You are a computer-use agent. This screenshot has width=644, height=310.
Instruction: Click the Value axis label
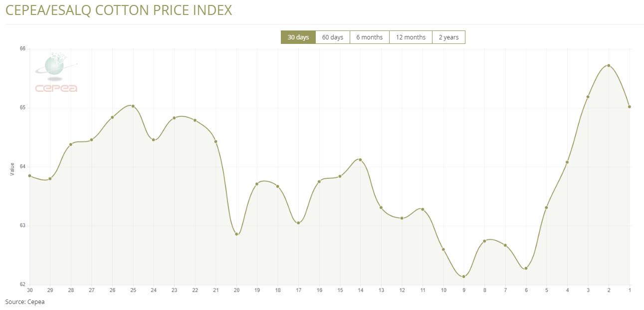(x=12, y=169)
